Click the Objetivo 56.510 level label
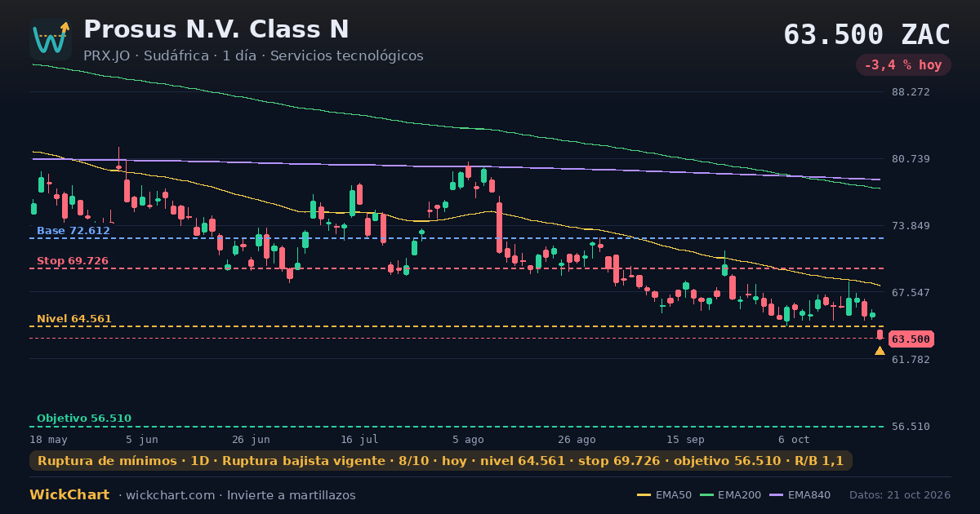The width and height of the screenshot is (980, 514). [84, 419]
